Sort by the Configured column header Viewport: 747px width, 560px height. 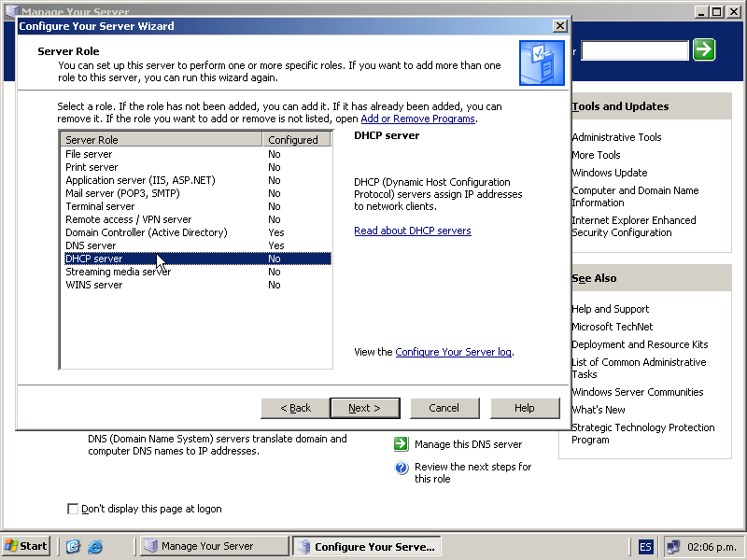pyautogui.click(x=293, y=140)
